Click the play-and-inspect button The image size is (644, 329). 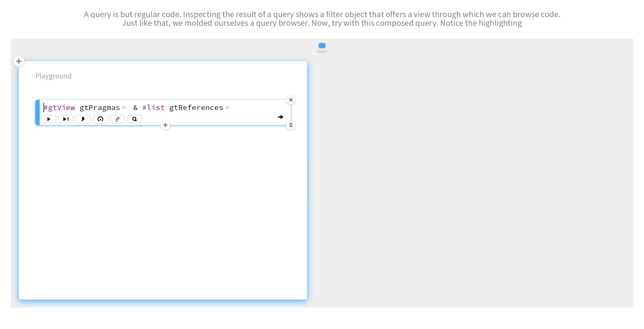pos(66,119)
